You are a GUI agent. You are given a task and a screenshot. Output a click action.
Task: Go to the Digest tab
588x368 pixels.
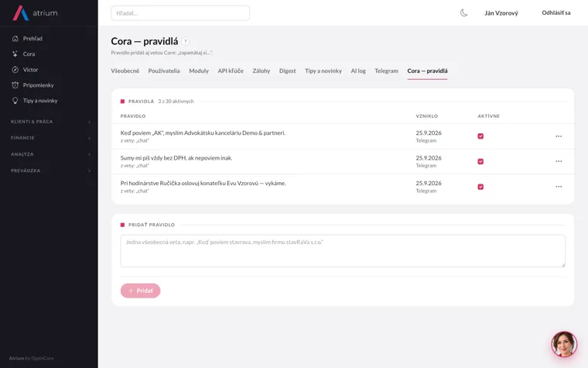pos(287,71)
